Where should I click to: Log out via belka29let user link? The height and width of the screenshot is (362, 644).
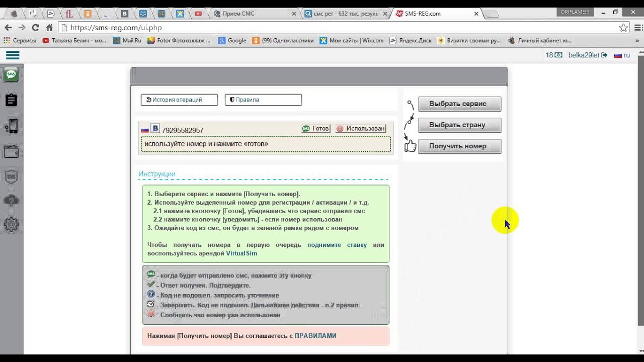click(x=588, y=55)
